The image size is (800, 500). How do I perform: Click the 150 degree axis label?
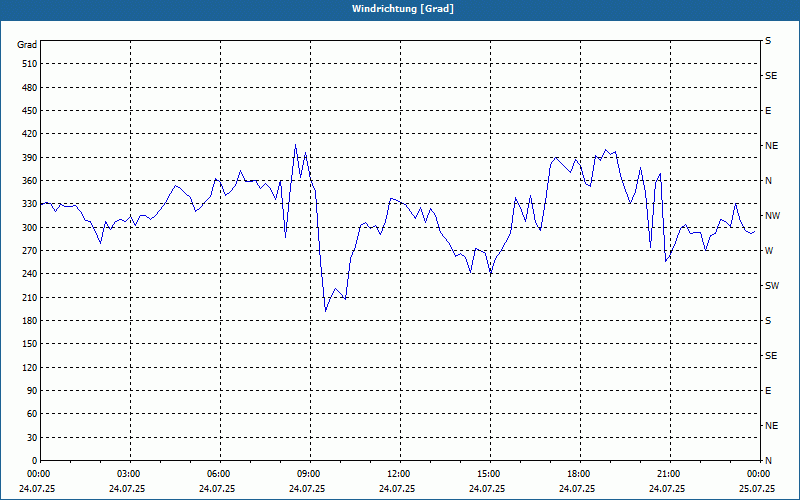[30, 344]
